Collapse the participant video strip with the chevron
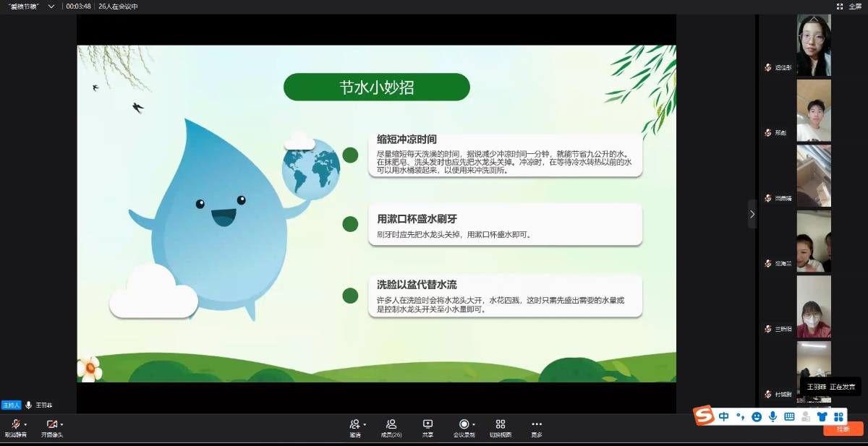Screen dimensions: 868x446 pos(752,214)
